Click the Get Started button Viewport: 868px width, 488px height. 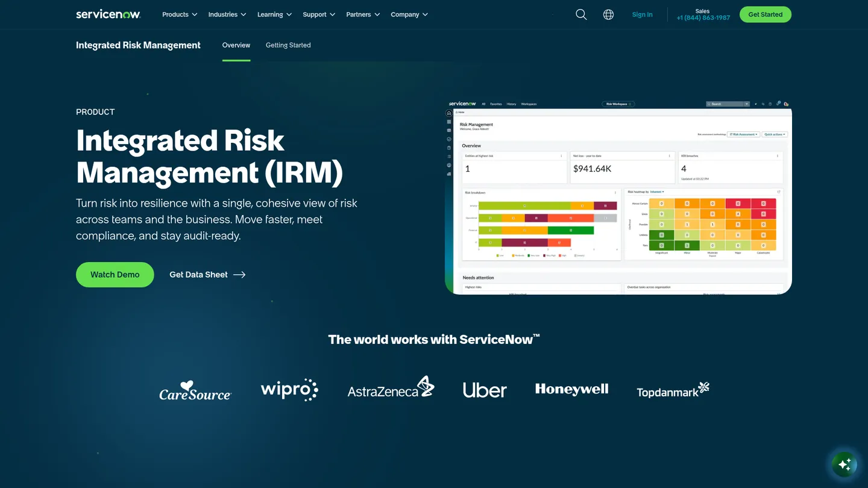point(766,14)
